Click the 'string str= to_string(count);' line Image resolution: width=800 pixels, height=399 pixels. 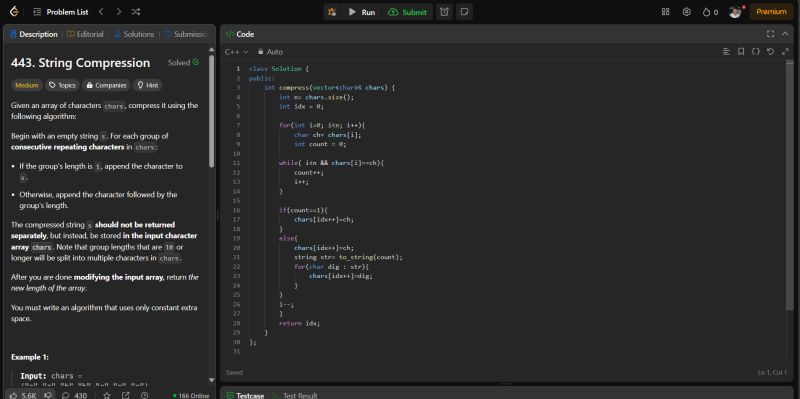coord(348,257)
